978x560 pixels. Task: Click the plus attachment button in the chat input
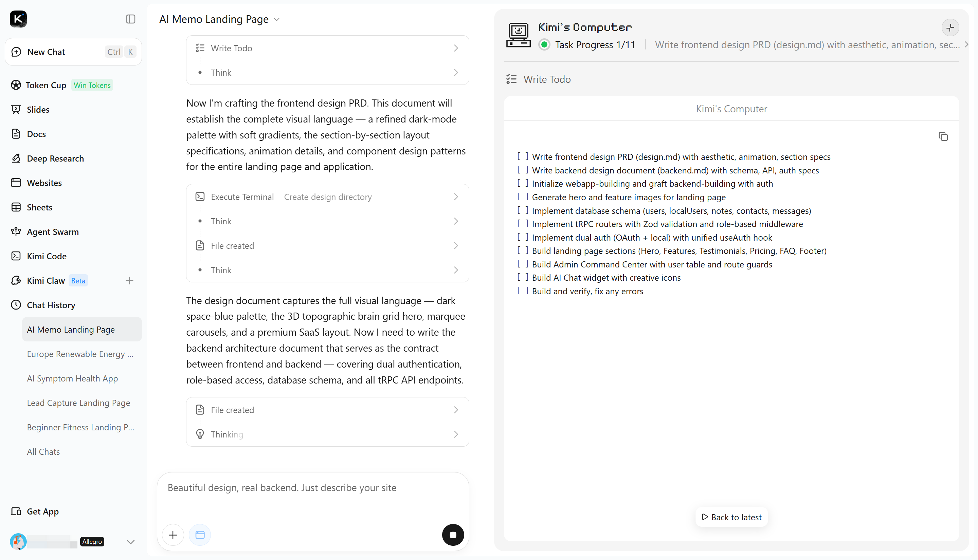(x=173, y=535)
